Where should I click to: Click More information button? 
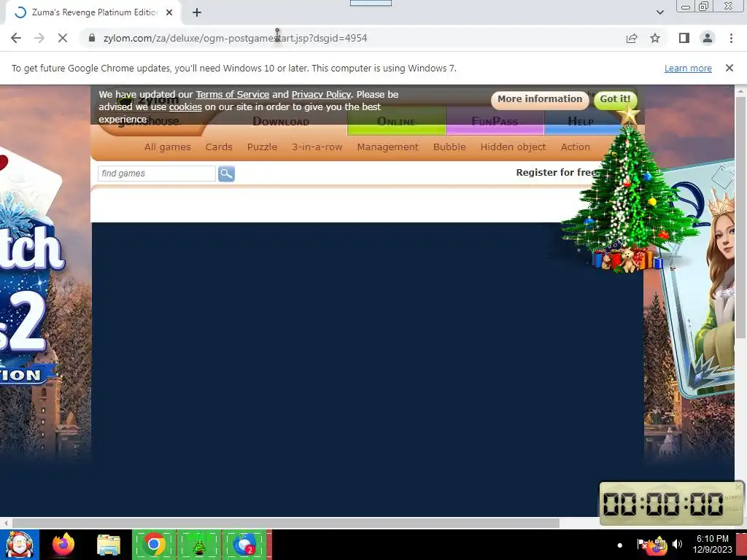click(x=540, y=99)
